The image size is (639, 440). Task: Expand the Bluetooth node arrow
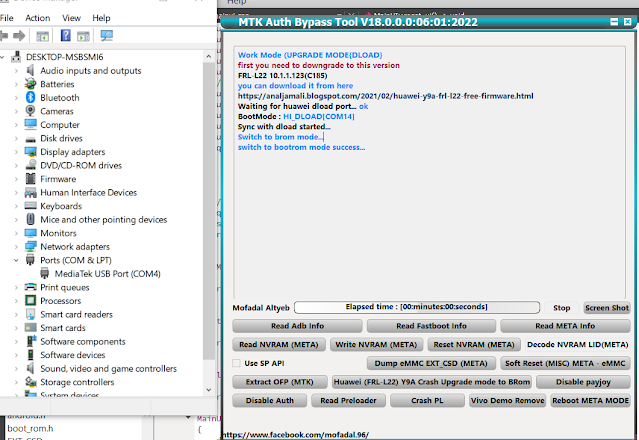pos(16,98)
